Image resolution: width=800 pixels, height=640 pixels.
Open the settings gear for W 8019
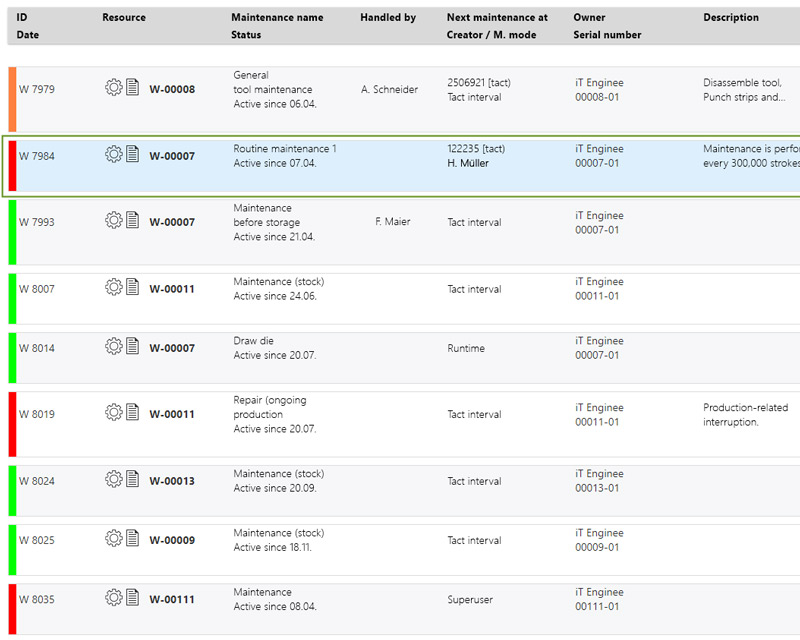click(115, 411)
